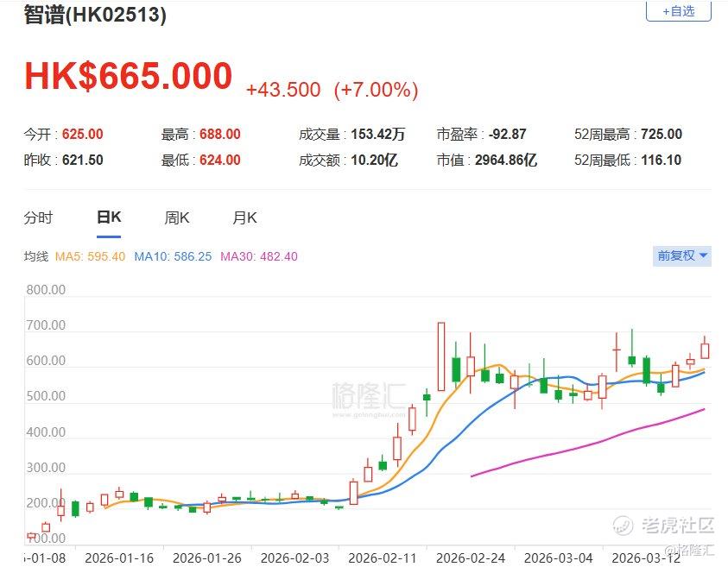Click the change value +43.500

(283, 90)
